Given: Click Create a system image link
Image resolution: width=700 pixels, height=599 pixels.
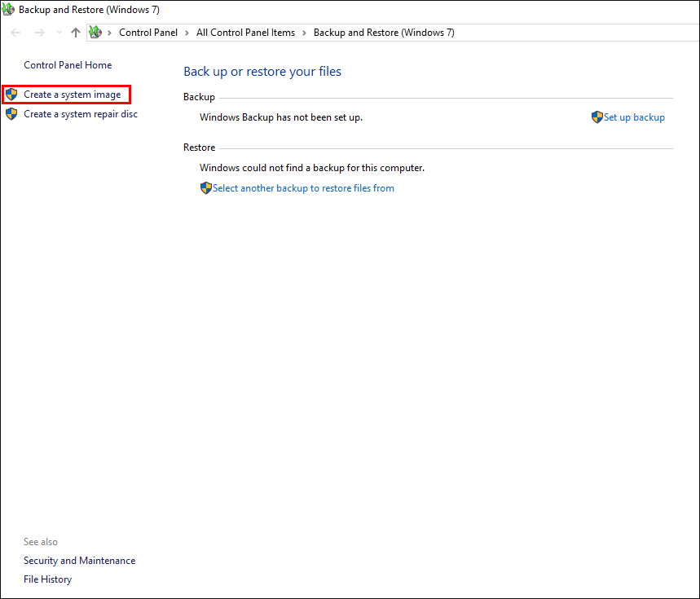Looking at the screenshot, I should pos(73,95).
